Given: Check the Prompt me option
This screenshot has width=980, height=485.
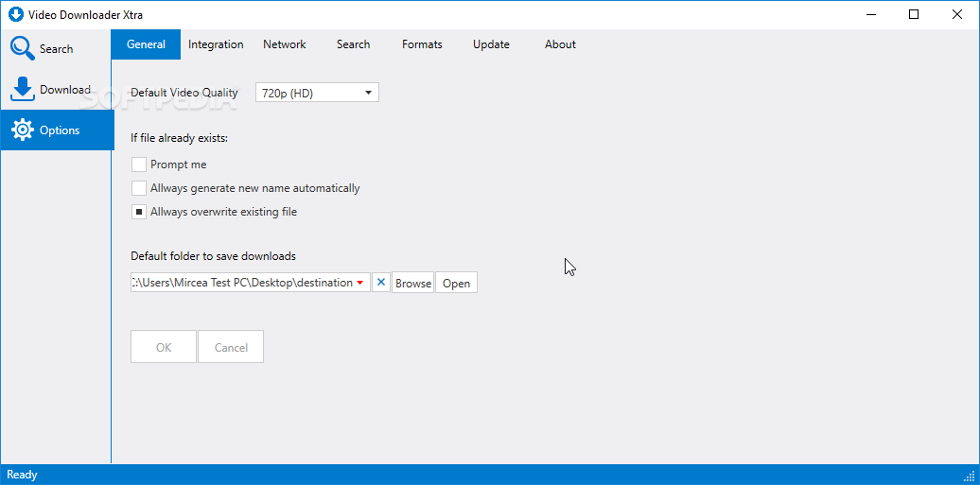Looking at the screenshot, I should (x=139, y=165).
